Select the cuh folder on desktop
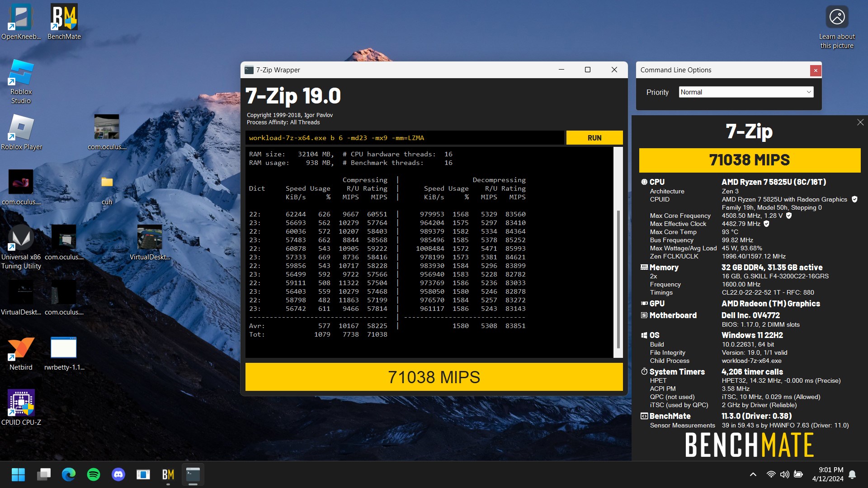This screenshot has width=868, height=488. tap(107, 190)
